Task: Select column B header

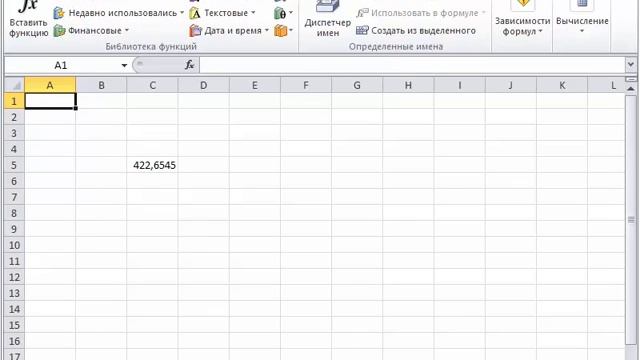Action: 101,85
